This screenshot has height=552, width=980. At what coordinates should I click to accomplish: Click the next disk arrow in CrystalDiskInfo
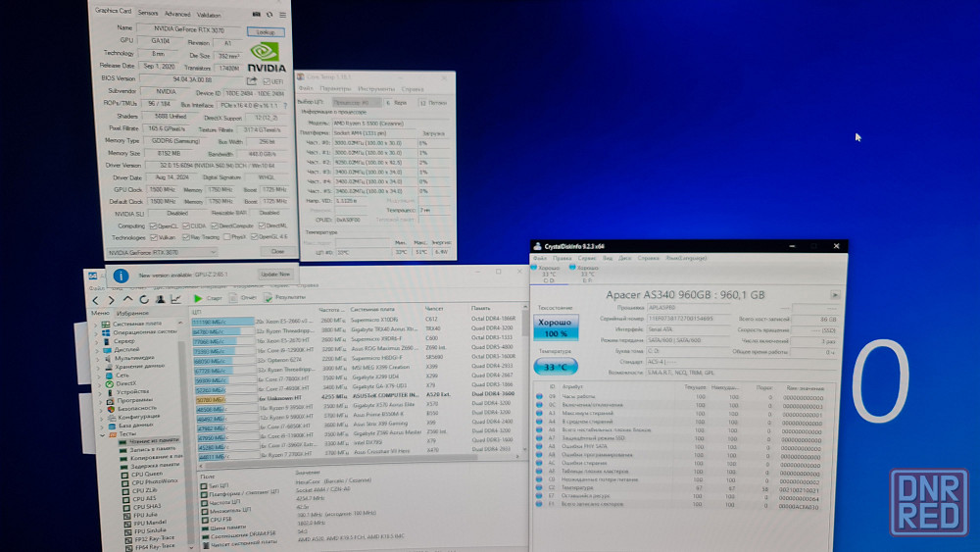835,294
